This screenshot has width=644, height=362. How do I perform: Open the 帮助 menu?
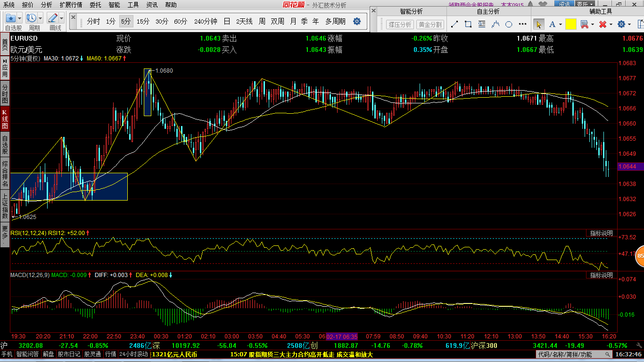click(171, 5)
